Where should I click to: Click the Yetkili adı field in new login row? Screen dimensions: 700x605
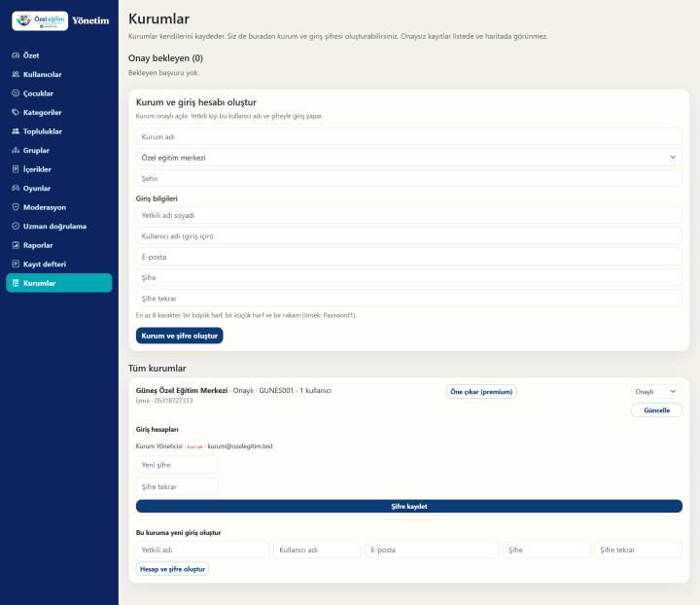[x=202, y=550]
